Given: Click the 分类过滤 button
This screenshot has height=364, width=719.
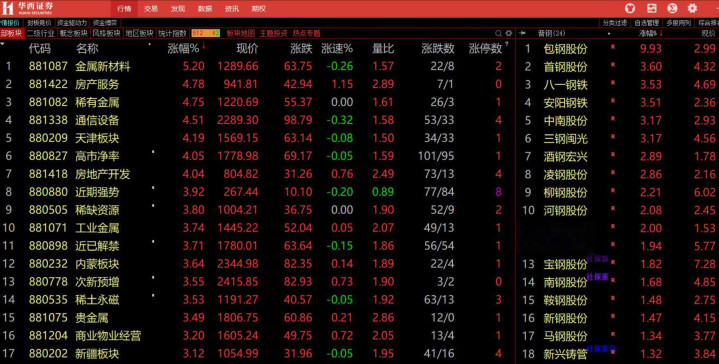Looking at the screenshot, I should 614,23.
